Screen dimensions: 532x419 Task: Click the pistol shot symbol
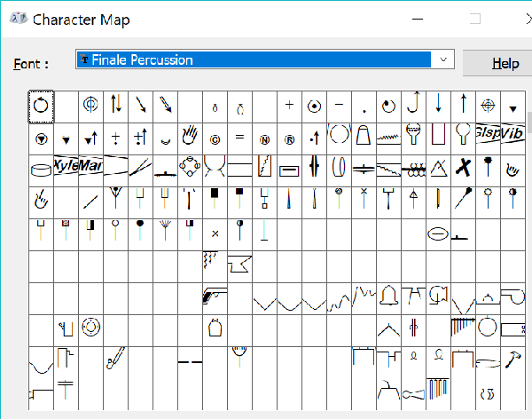click(215, 296)
